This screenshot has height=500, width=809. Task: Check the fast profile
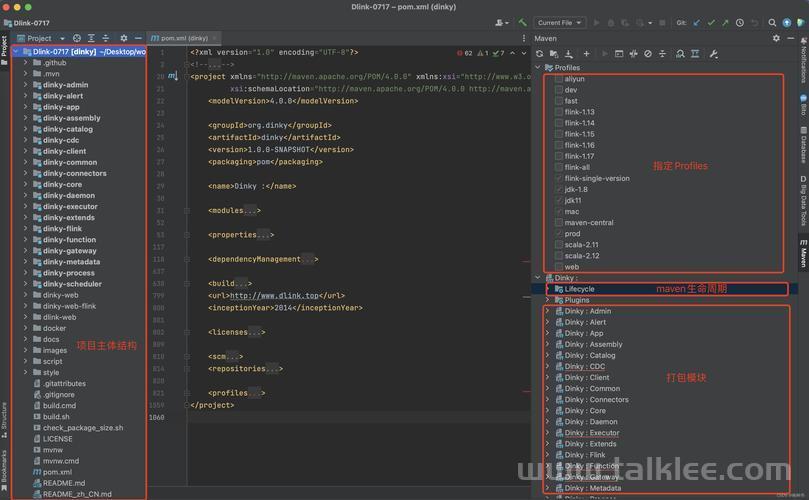559,101
